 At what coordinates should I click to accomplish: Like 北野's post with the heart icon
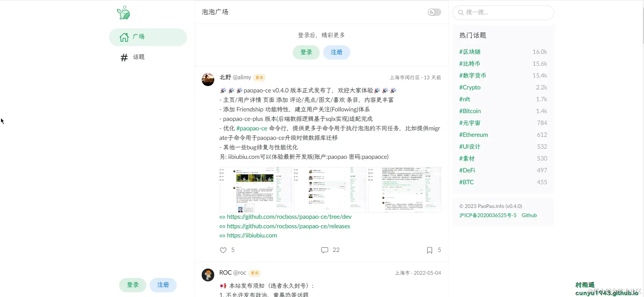pyautogui.click(x=223, y=250)
